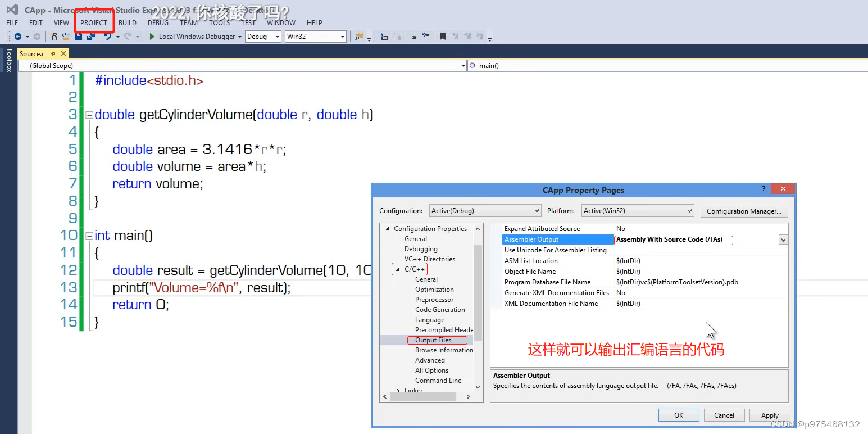The image size is (868, 434).
Task: Comment out the selected lines icon
Action: click(413, 37)
